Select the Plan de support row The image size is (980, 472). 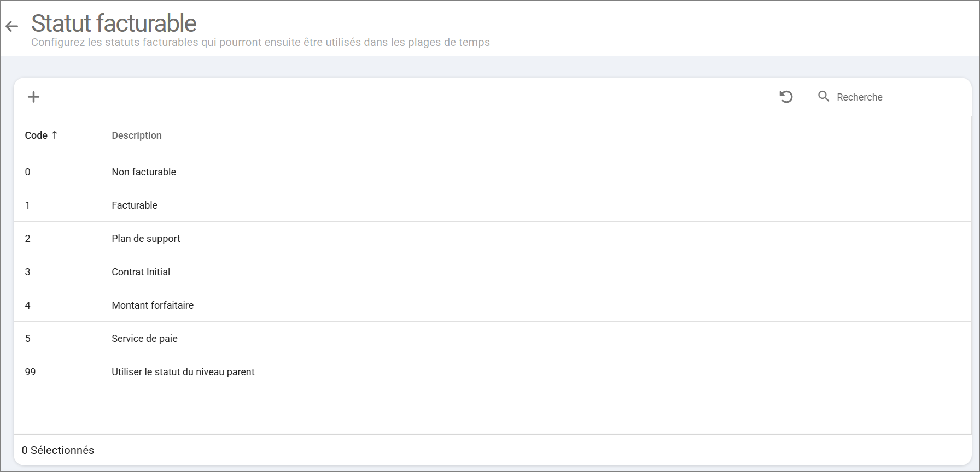point(146,239)
